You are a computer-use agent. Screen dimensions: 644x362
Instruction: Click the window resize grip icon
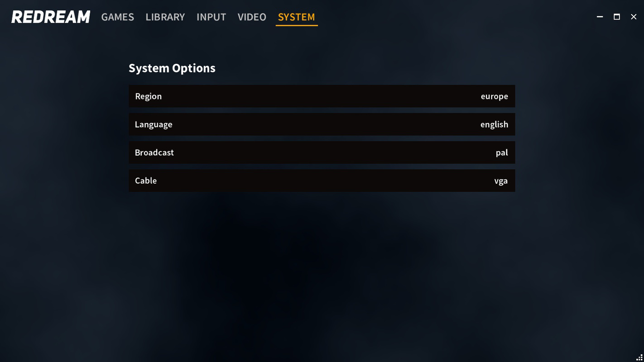[639, 357]
